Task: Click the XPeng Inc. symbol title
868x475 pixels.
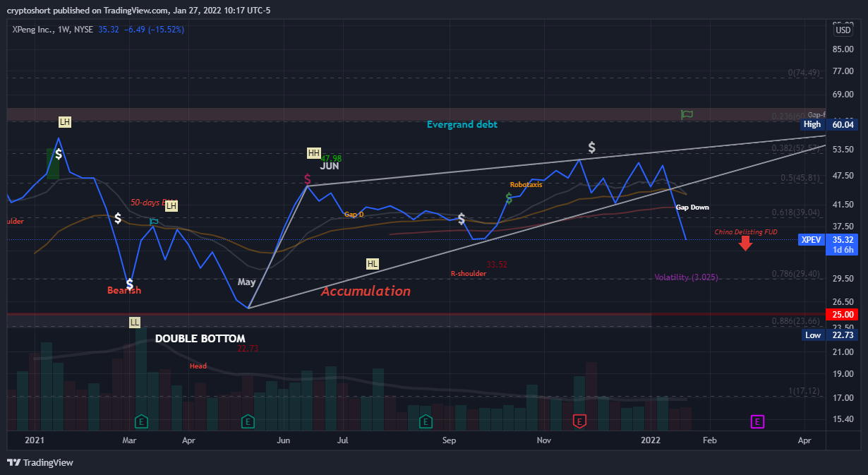Action: (x=34, y=31)
